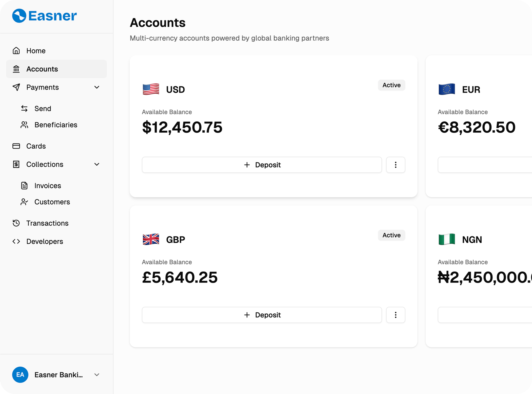Click the Developers code brackets icon
The image size is (532, 394).
click(x=16, y=241)
